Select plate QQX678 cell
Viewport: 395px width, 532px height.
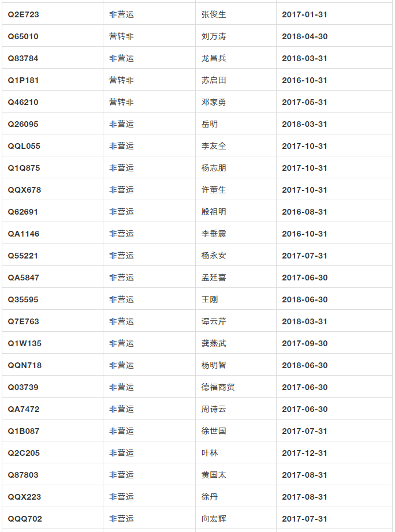tap(24, 190)
